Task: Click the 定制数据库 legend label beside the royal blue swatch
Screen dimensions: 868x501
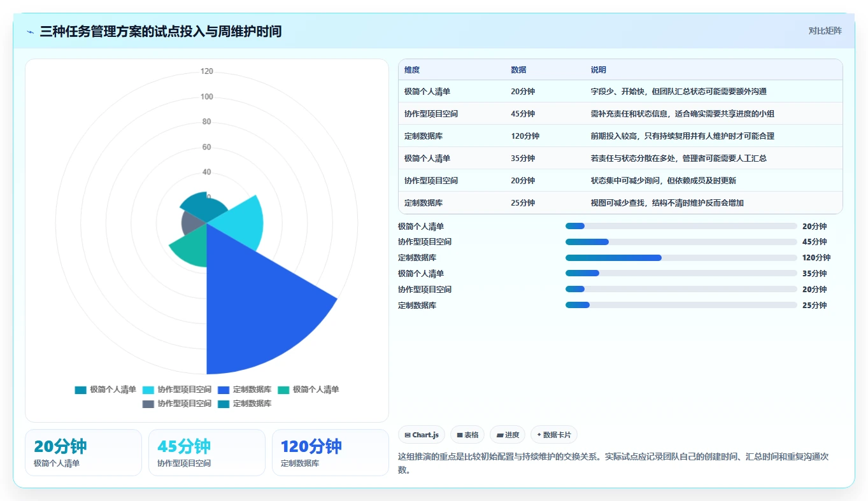Action: tap(252, 390)
